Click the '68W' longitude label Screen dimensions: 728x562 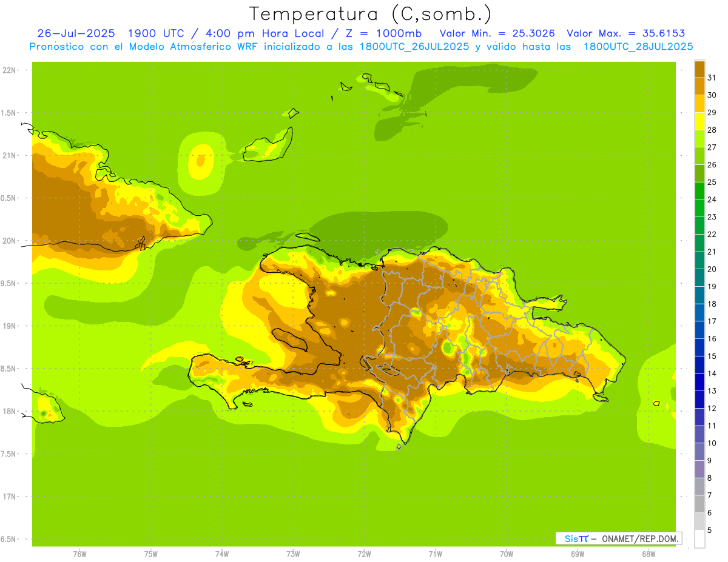pyautogui.click(x=649, y=554)
